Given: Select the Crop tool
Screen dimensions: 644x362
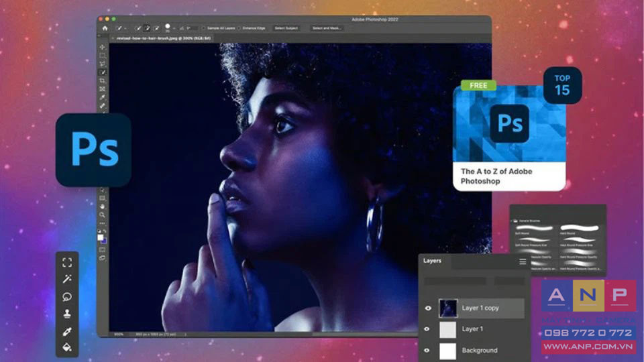Looking at the screenshot, I should (102, 81).
